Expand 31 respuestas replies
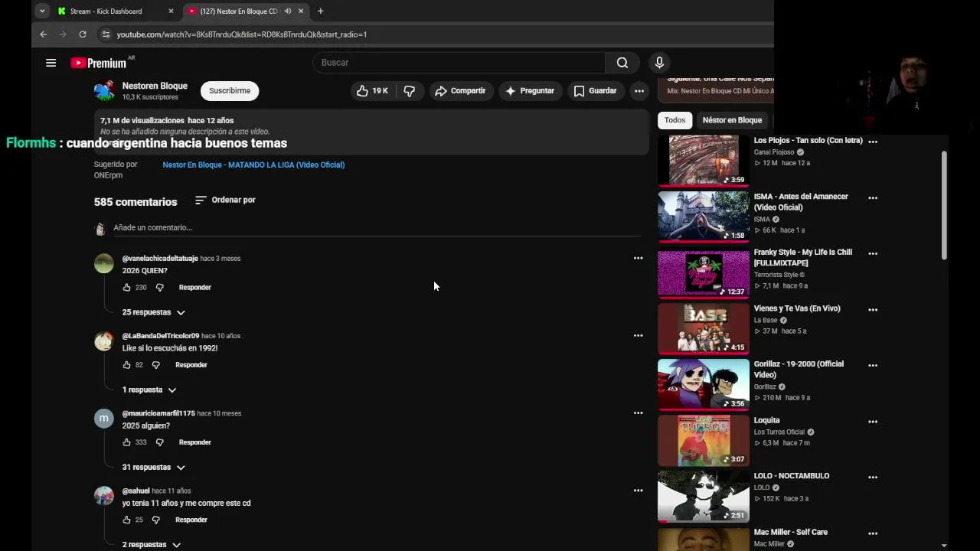The height and width of the screenshot is (551, 980). pos(153,467)
